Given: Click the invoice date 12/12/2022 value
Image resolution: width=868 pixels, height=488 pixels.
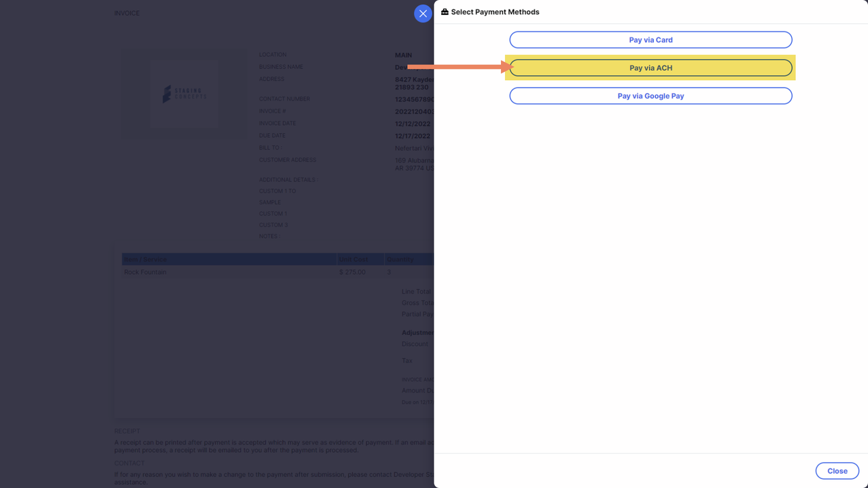Looking at the screenshot, I should point(413,124).
